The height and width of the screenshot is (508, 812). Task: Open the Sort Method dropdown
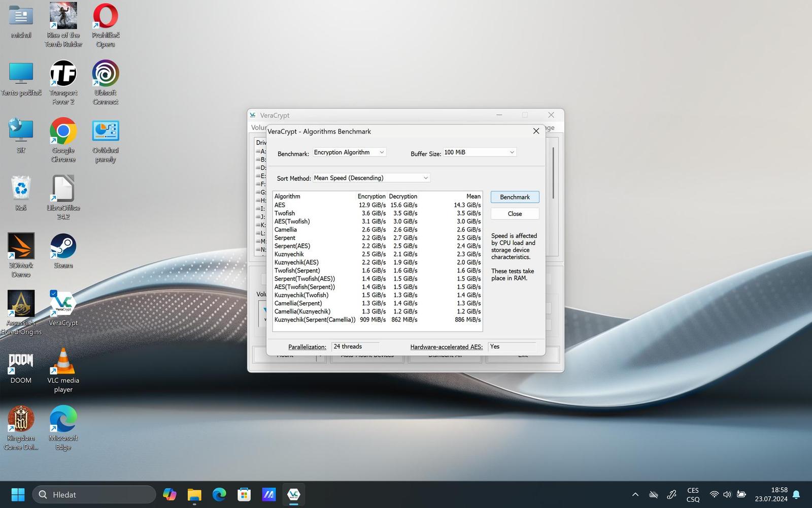371,178
